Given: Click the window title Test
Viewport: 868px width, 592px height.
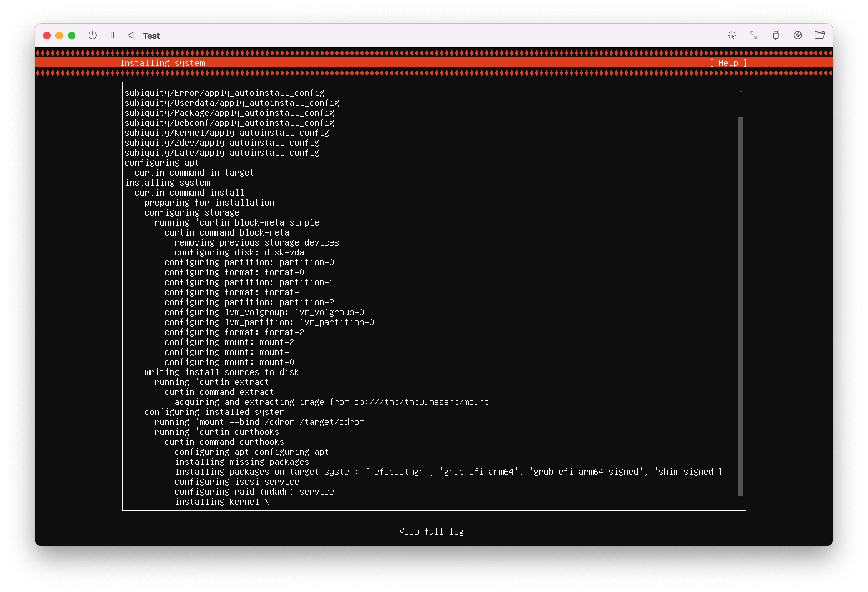Looking at the screenshot, I should click(151, 36).
